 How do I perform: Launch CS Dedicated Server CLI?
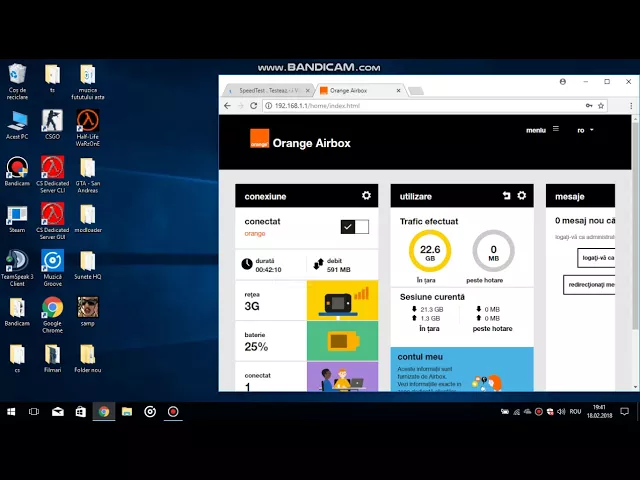coord(52,175)
